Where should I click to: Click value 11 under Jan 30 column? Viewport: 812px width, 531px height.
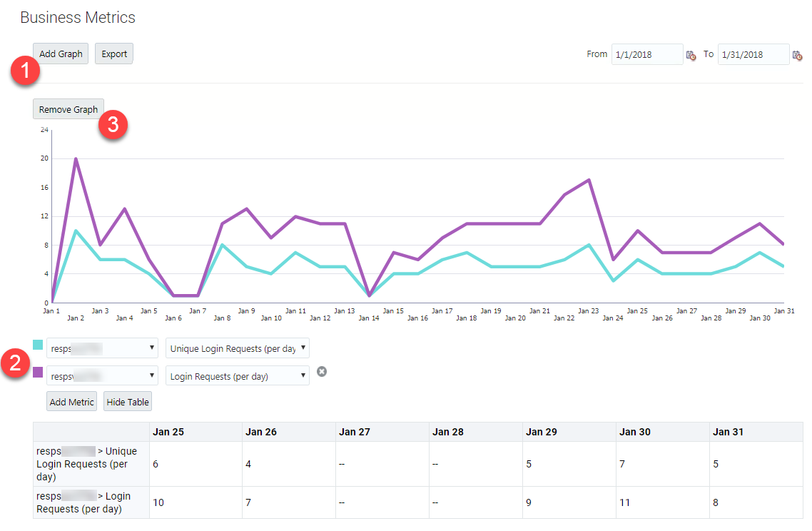[624, 502]
